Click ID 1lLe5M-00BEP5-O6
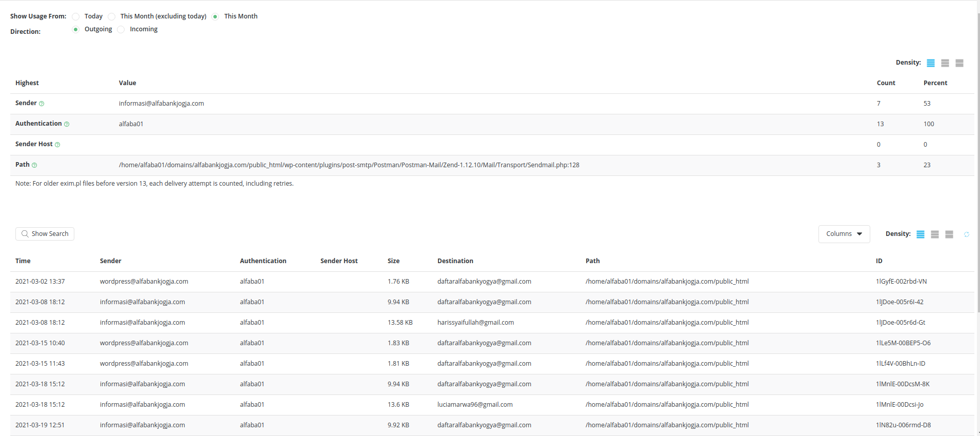The height and width of the screenshot is (436, 980). (x=903, y=343)
